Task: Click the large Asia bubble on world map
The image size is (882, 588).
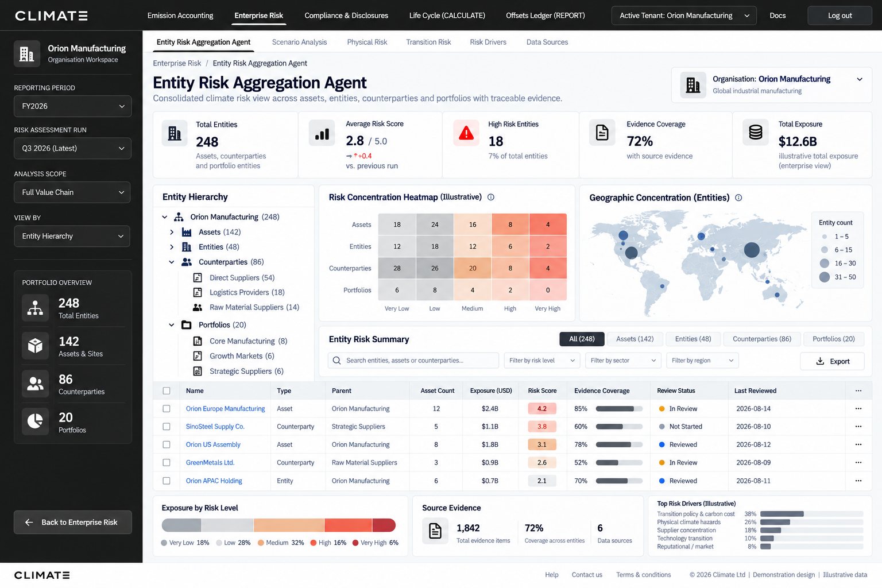Action: [x=752, y=250]
